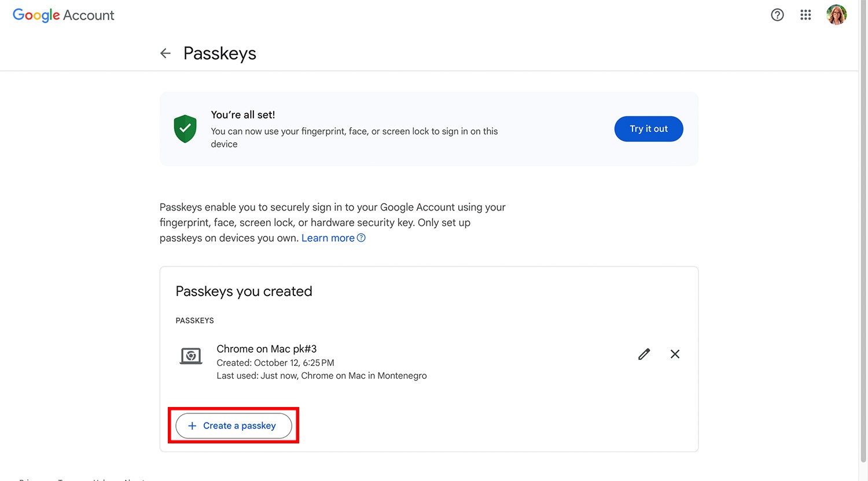868x481 pixels.
Task: Click the You're all set! heading
Action: click(243, 114)
